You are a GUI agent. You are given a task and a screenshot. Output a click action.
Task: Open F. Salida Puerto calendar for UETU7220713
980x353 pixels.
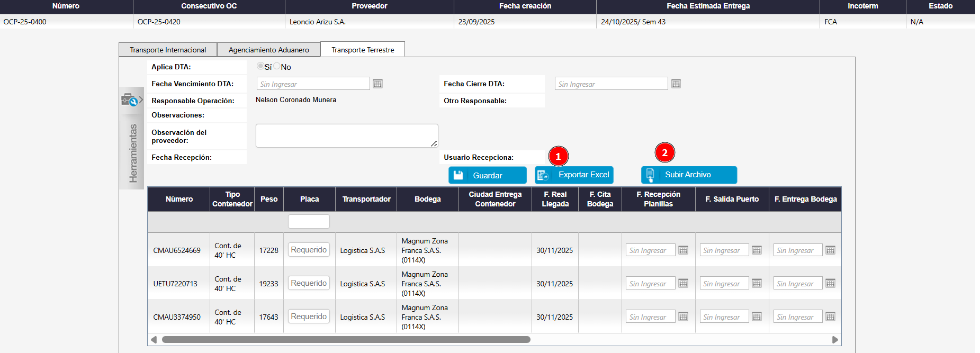(757, 284)
